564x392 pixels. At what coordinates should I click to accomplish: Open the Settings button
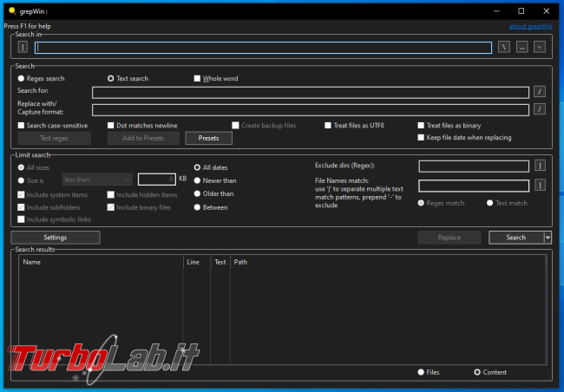point(56,238)
